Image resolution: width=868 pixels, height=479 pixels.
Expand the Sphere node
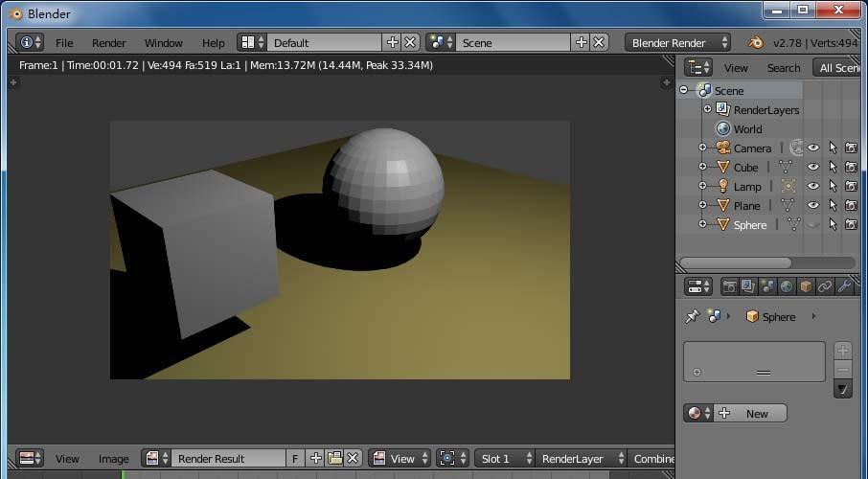702,224
